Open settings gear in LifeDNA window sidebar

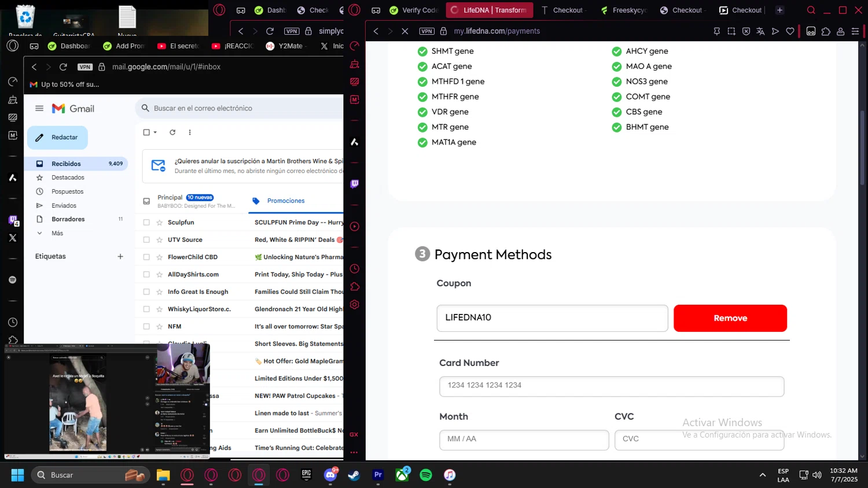355,305
